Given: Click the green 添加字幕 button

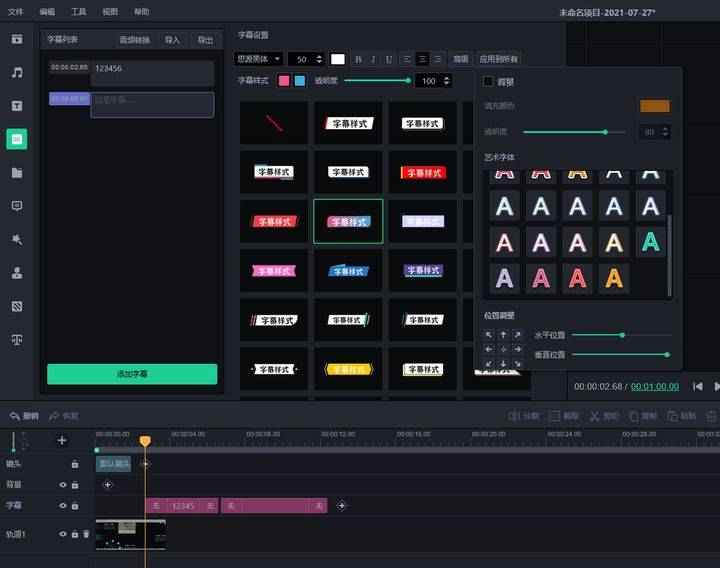Looking at the screenshot, I should click(132, 374).
